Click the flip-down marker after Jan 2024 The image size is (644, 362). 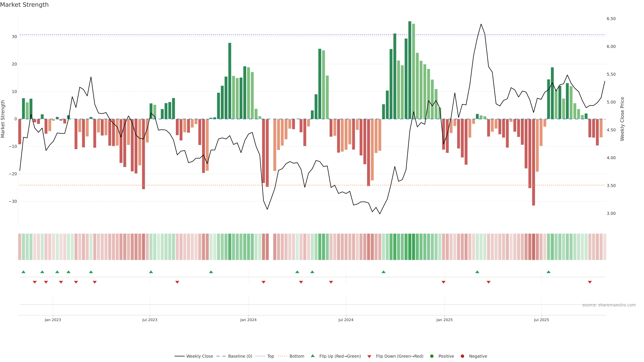tap(263, 282)
